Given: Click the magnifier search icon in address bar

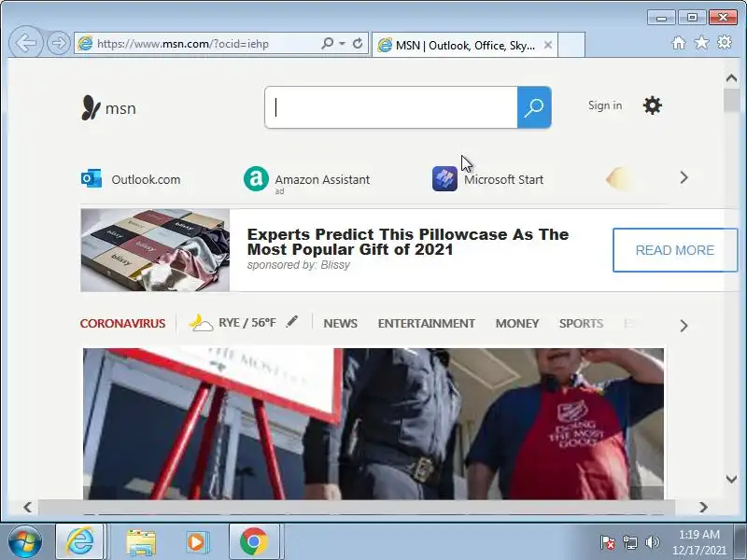Looking at the screenshot, I should click(x=328, y=43).
